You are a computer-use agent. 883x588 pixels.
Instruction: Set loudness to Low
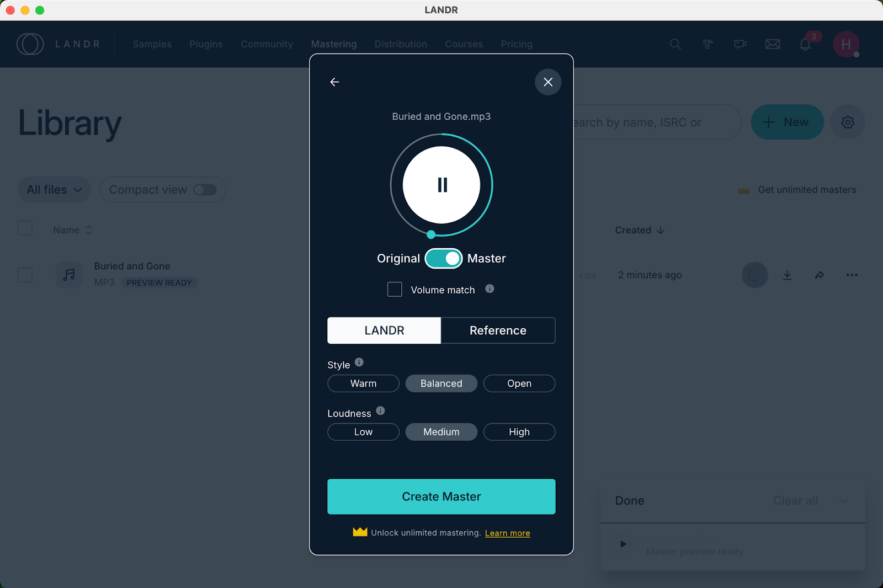363,432
